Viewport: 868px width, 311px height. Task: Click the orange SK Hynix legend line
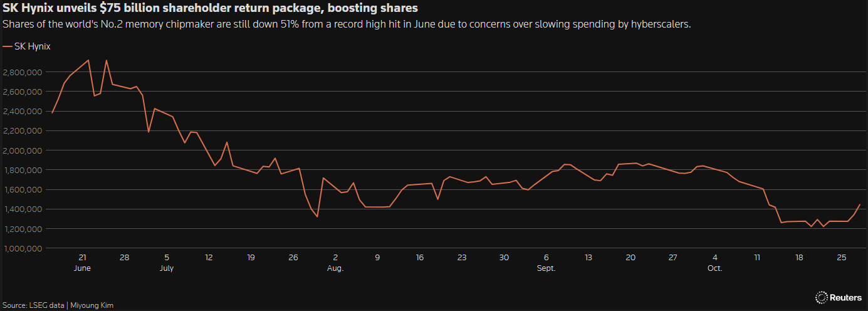7,46
